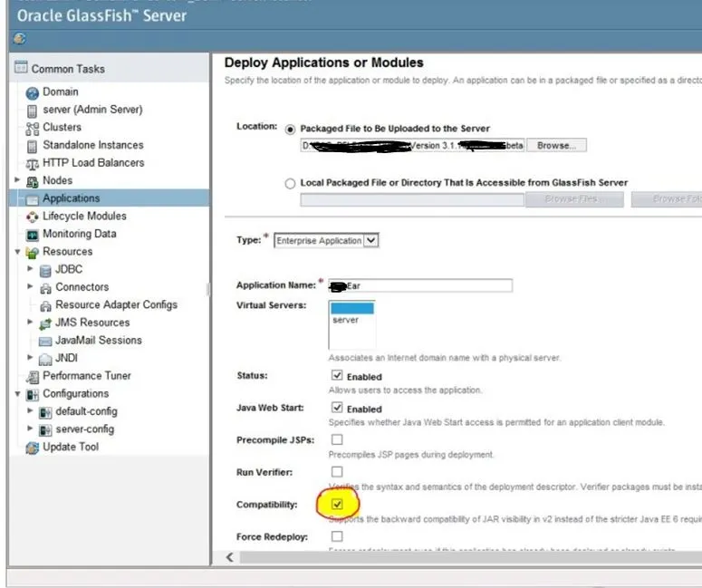This screenshot has height=588, width=702.
Task: Click the Resource Adapter Configs icon
Action: 45,306
